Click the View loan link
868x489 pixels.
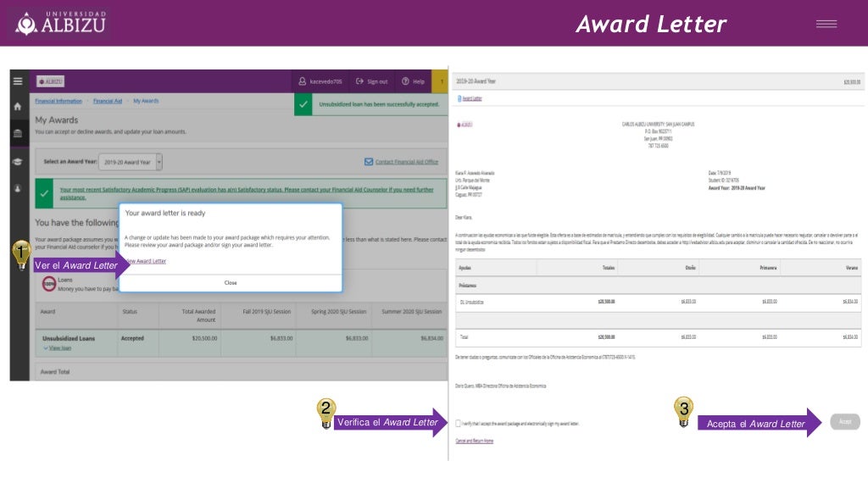pos(60,348)
